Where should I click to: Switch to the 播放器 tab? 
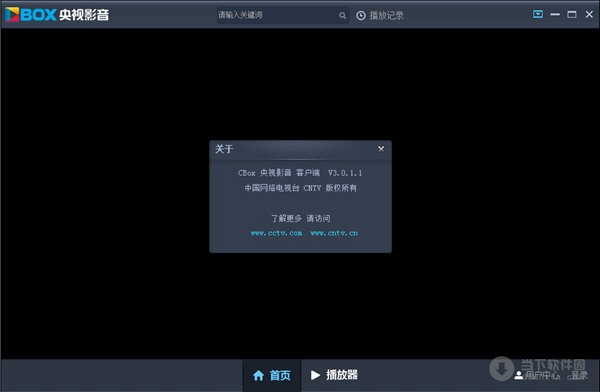tap(334, 375)
